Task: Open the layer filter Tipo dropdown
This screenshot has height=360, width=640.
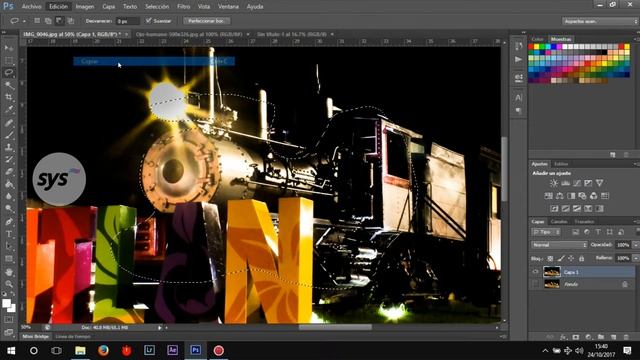Action: (x=546, y=232)
